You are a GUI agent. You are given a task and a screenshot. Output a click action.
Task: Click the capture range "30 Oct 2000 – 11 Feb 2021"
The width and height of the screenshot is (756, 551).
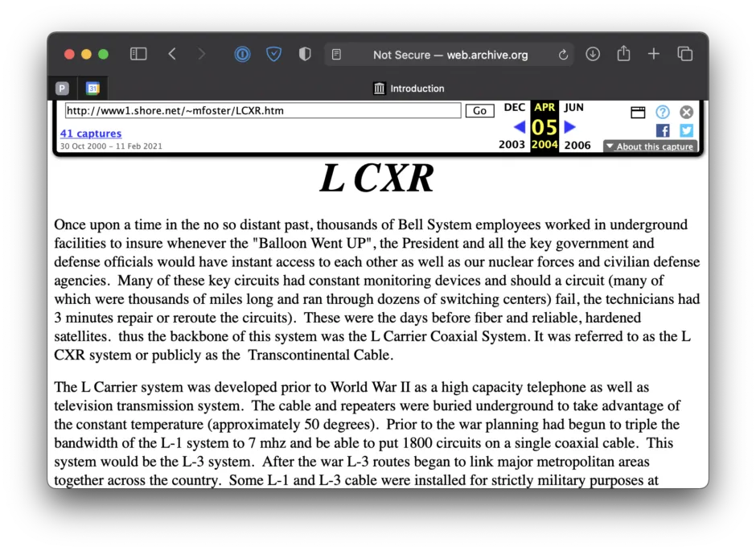(111, 146)
